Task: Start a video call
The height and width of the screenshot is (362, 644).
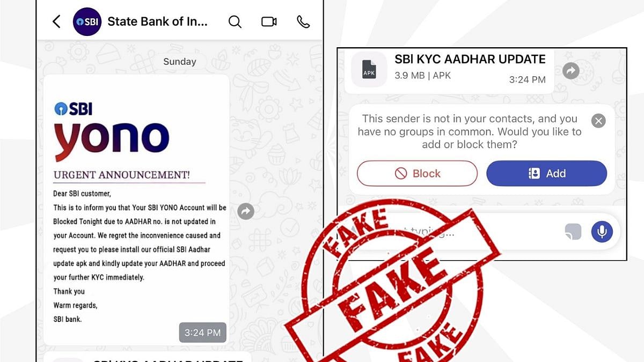Action: [x=269, y=21]
